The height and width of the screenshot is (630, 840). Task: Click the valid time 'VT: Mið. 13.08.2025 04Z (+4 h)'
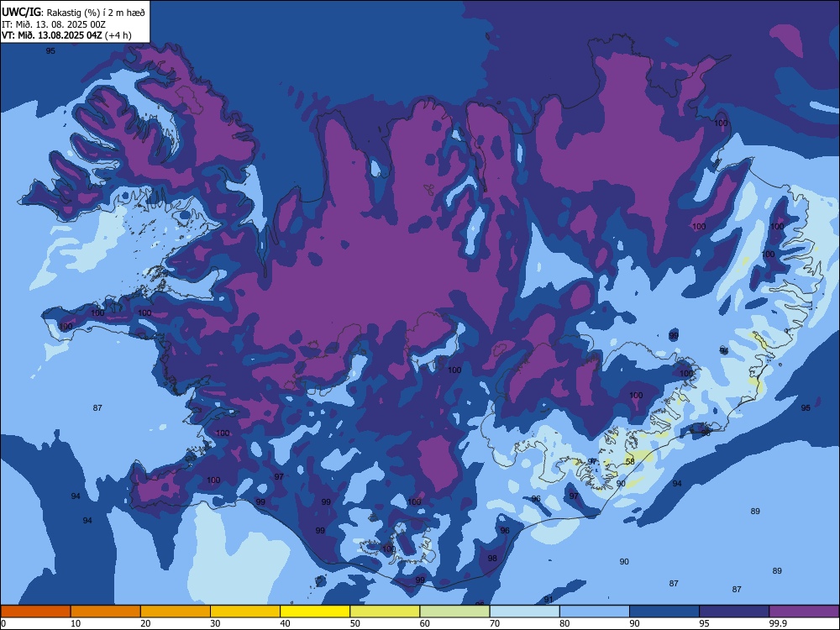(66, 35)
